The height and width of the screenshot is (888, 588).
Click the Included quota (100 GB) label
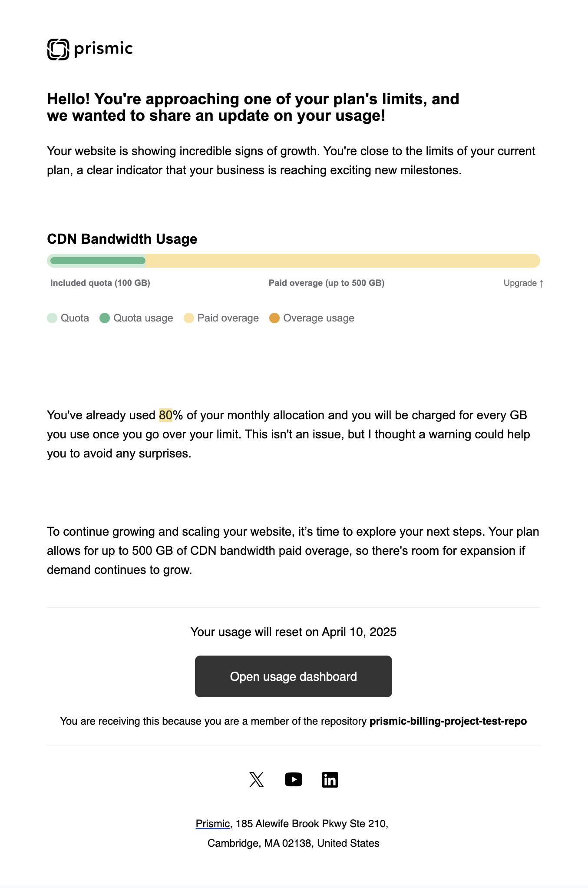[x=100, y=283]
